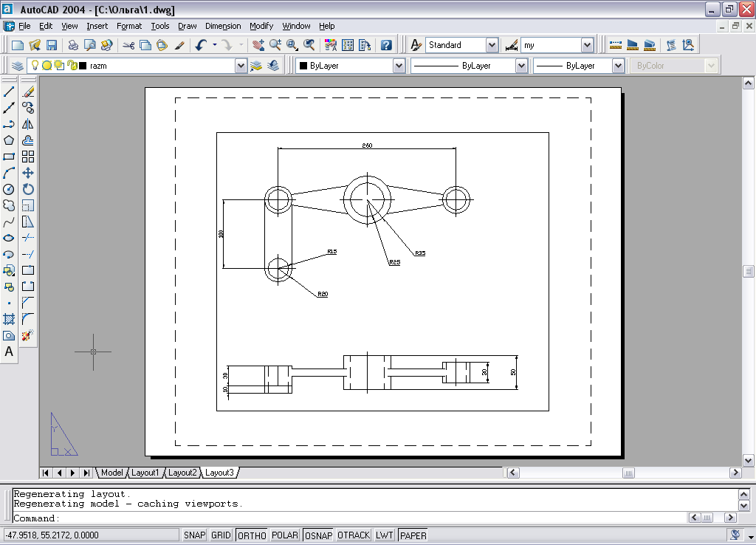Switch to the Layout2 tab
Viewport: 756px width, 545px height.
tap(182, 473)
